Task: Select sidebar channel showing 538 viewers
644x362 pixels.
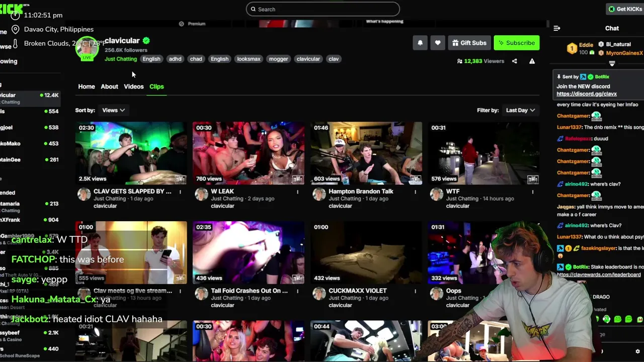Action: 29,127
